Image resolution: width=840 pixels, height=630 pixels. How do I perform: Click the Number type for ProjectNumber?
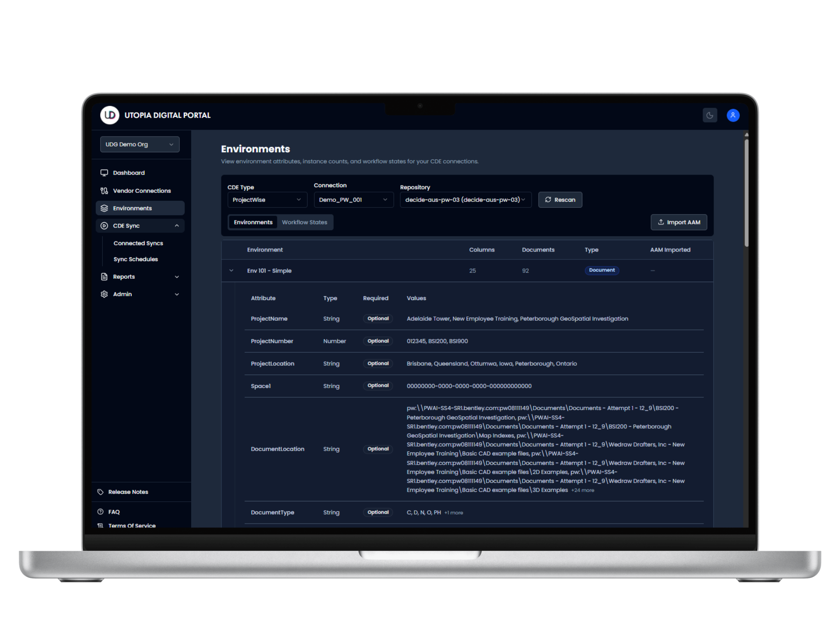334,341
